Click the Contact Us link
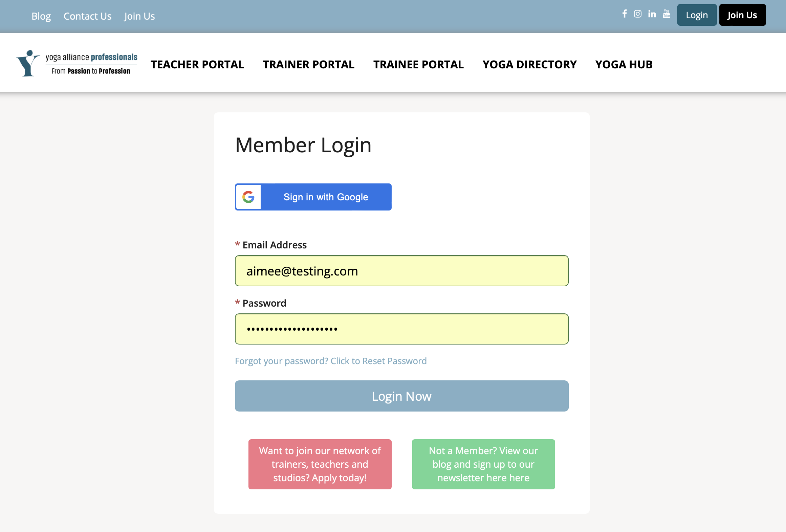Screen dimensions: 786x532 point(87,16)
